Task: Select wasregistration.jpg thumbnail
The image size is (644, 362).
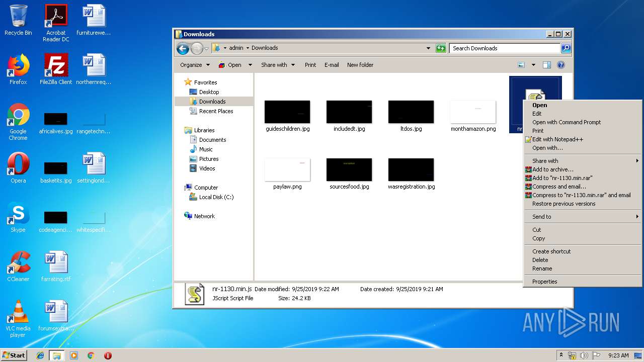Action: 411,174
